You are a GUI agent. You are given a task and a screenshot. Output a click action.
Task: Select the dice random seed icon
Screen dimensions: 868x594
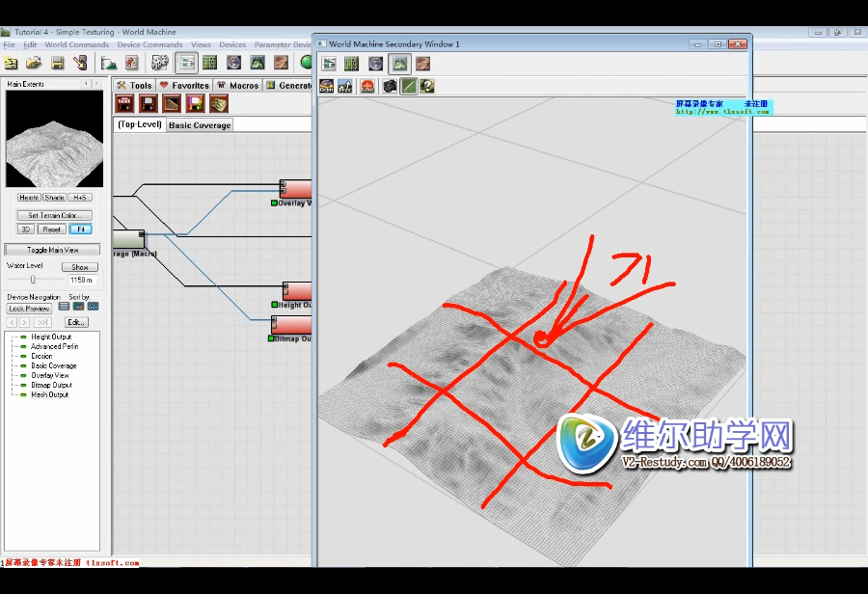click(x=160, y=64)
